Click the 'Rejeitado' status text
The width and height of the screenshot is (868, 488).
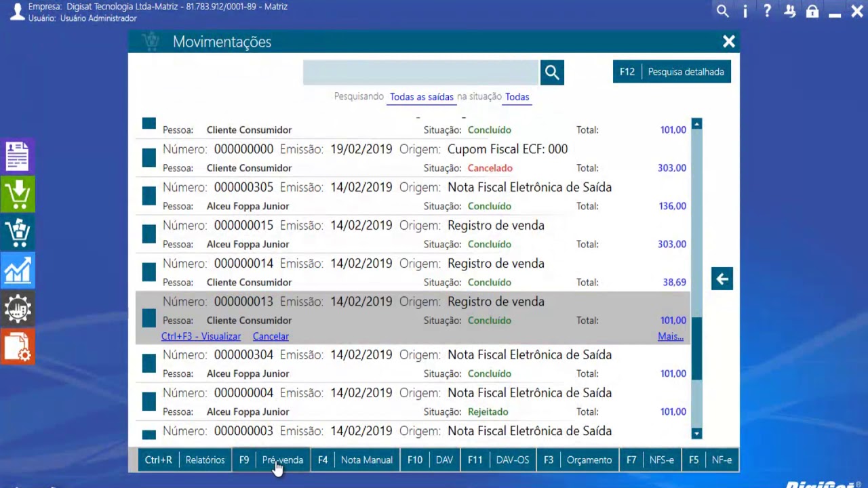pos(488,411)
